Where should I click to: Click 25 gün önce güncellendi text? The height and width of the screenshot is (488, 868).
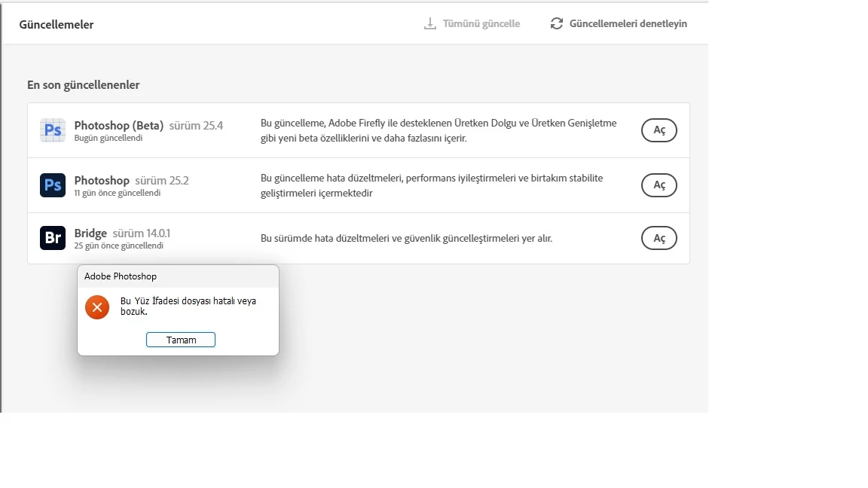click(118, 246)
